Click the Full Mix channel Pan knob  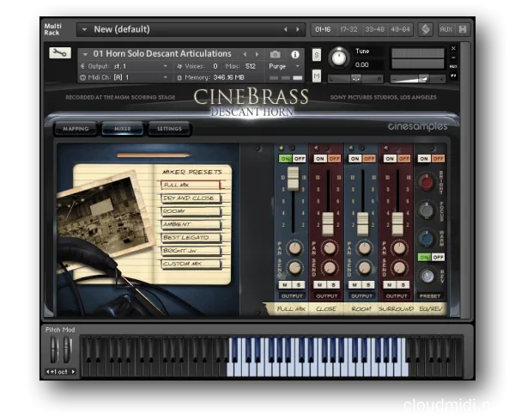pyautogui.click(x=294, y=248)
